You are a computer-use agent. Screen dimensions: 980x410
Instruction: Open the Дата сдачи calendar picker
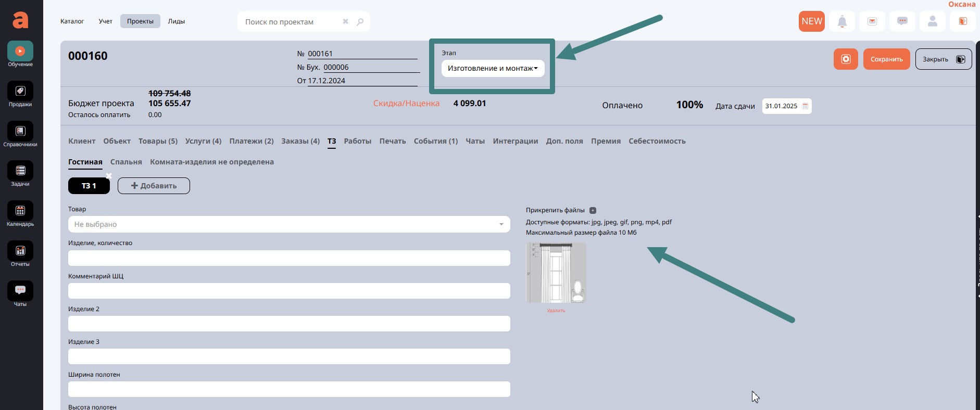coord(805,106)
